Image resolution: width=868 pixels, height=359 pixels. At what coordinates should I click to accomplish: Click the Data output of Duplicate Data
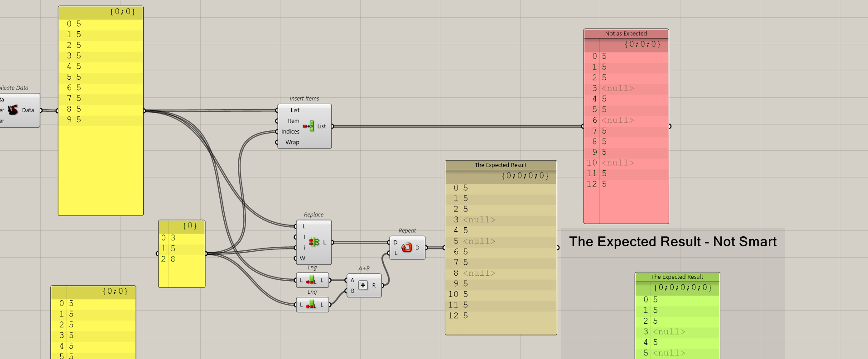click(28, 110)
